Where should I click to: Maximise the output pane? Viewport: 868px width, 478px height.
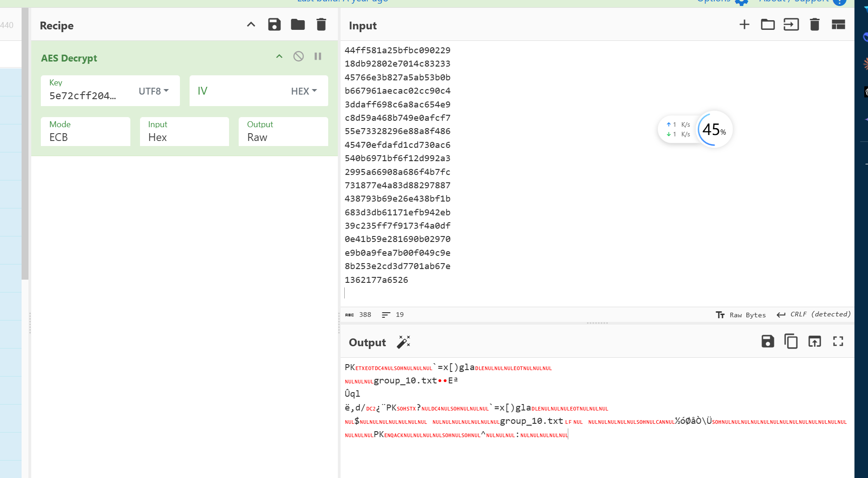838,342
